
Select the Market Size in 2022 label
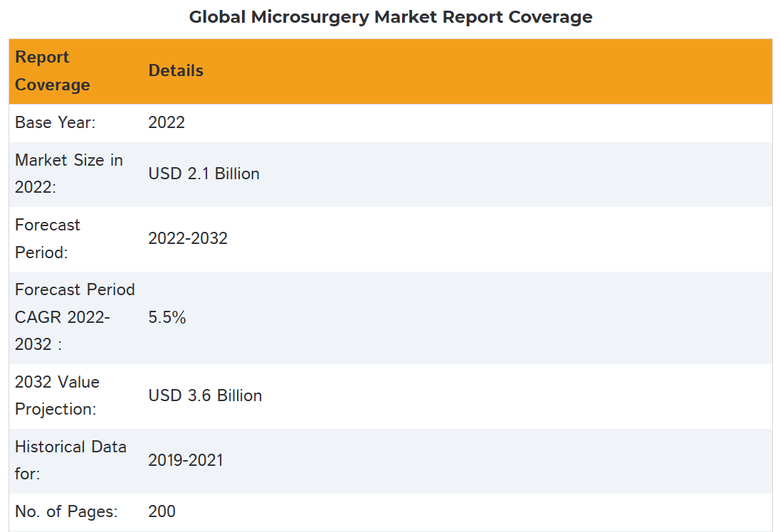(68, 174)
